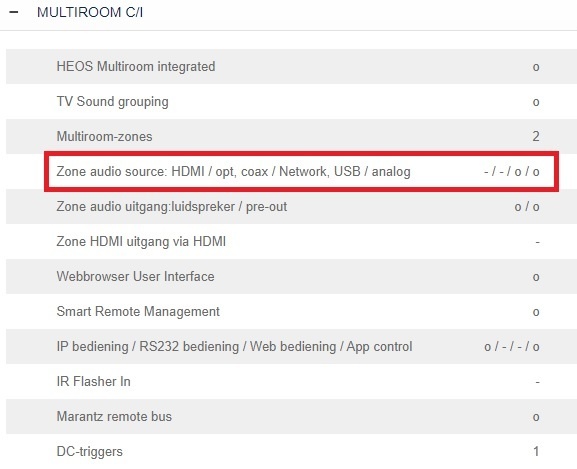Image resolution: width=577 pixels, height=469 pixels.
Task: Select the Multiroom-zones row
Action: tap(291, 136)
